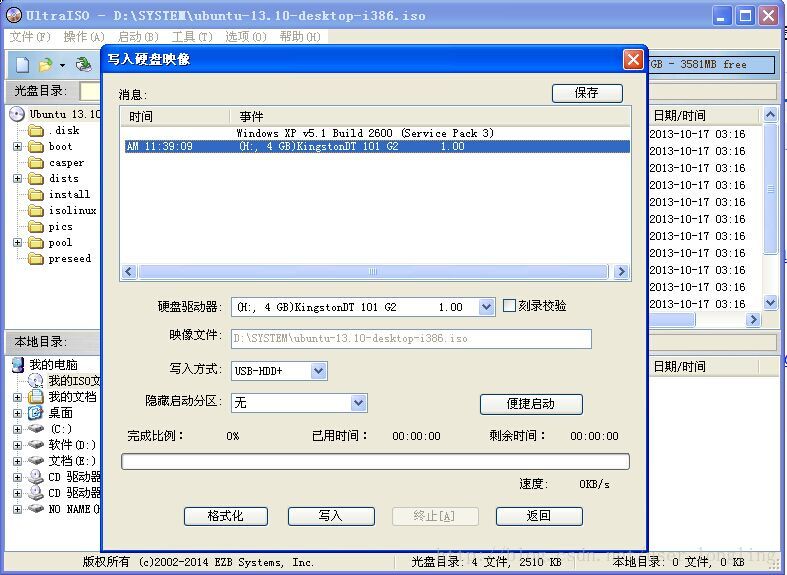The height and width of the screenshot is (575, 787).
Task: Open the 操作(A) menu
Action: [x=84, y=37]
